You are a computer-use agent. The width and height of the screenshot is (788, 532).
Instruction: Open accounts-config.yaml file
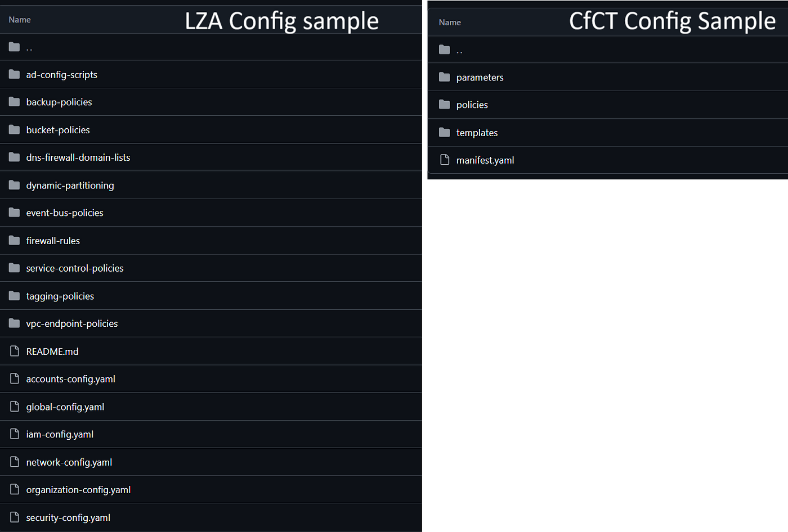pyautogui.click(x=71, y=379)
